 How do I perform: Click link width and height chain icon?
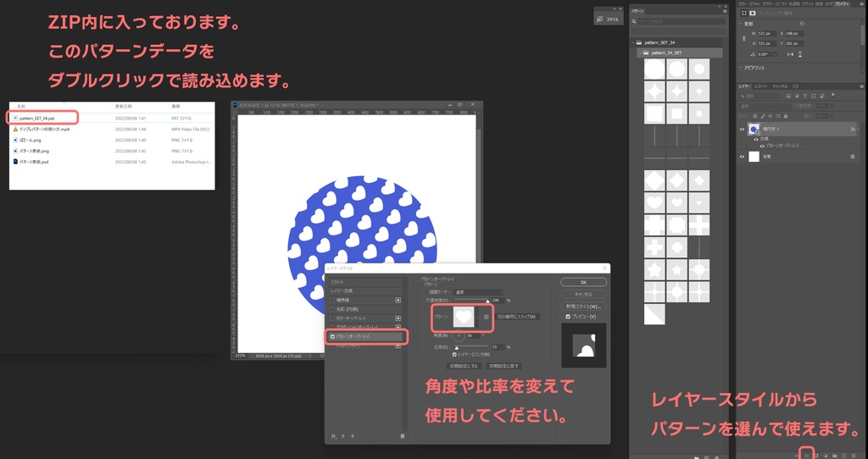tap(744, 38)
